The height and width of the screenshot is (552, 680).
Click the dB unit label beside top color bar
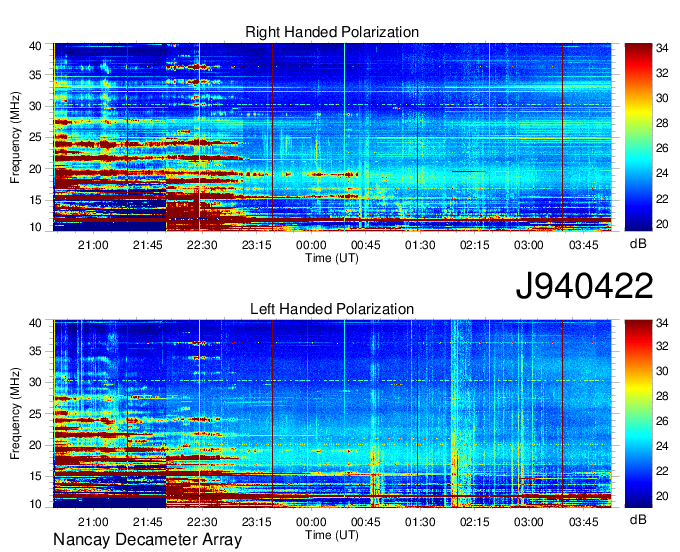click(x=638, y=244)
